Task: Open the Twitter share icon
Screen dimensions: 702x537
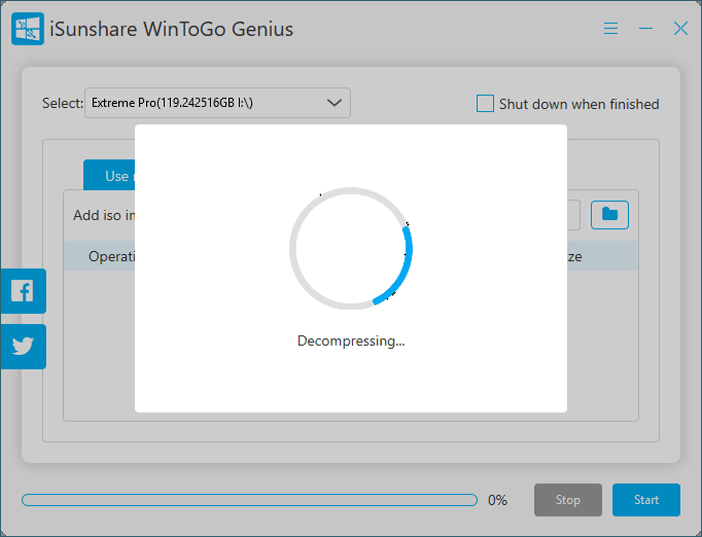Action: click(22, 346)
